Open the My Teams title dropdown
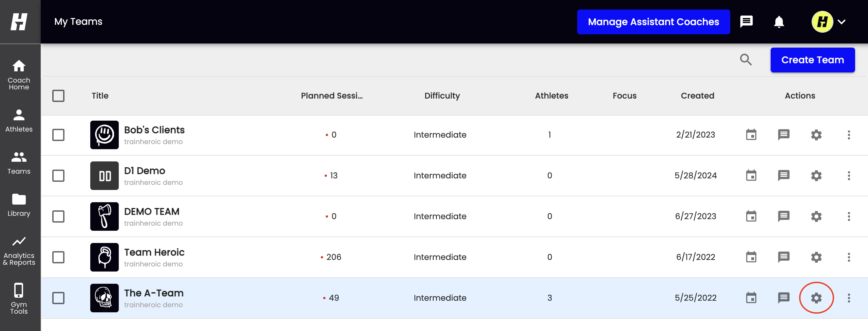 point(78,21)
